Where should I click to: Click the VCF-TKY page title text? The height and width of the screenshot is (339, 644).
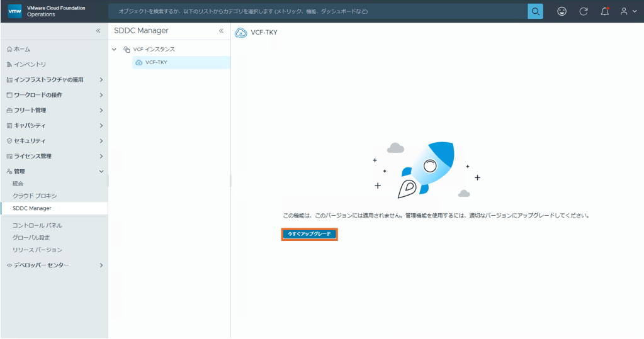(264, 33)
